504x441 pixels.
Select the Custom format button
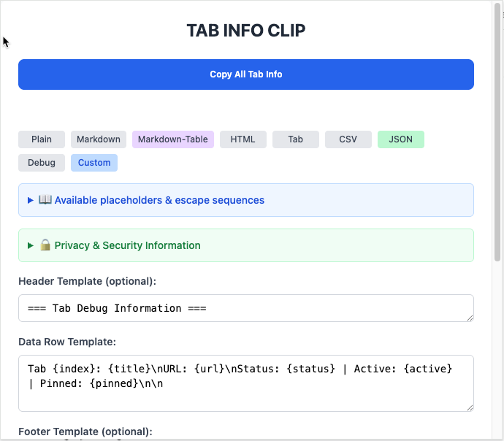click(x=94, y=163)
